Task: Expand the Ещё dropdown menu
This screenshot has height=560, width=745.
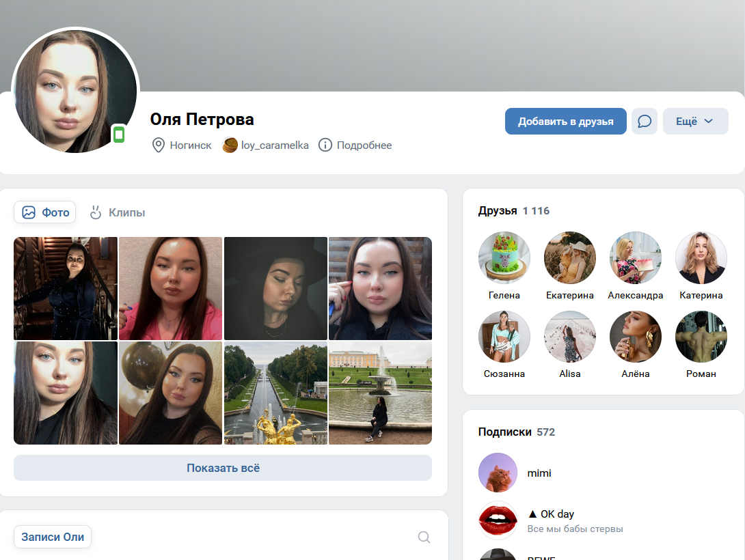Action: point(695,122)
